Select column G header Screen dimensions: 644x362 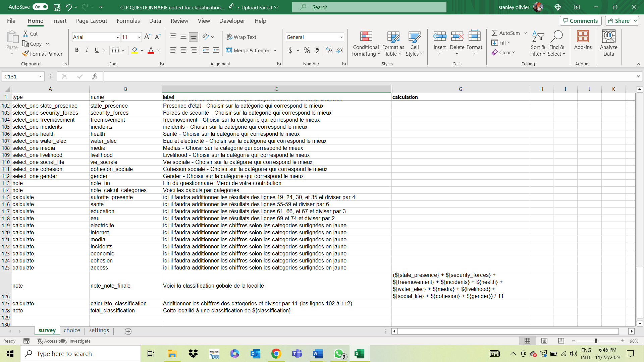(460, 89)
